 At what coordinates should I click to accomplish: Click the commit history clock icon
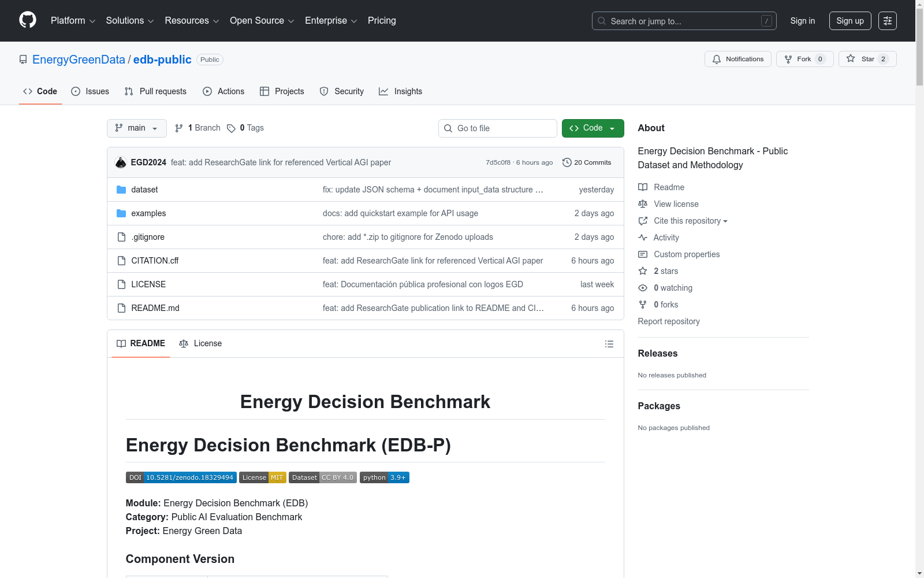click(567, 162)
